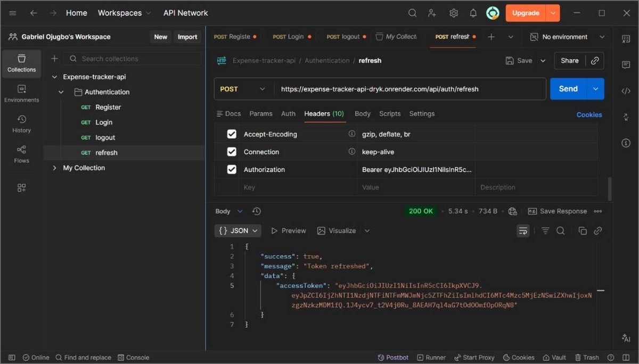Open the documentation icon in right sidebar

(x=626, y=38)
